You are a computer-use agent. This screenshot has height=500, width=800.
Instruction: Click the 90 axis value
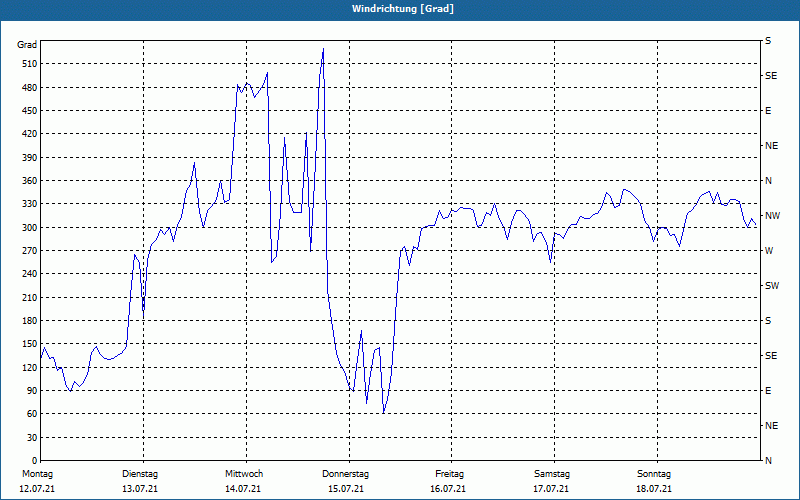coord(32,391)
